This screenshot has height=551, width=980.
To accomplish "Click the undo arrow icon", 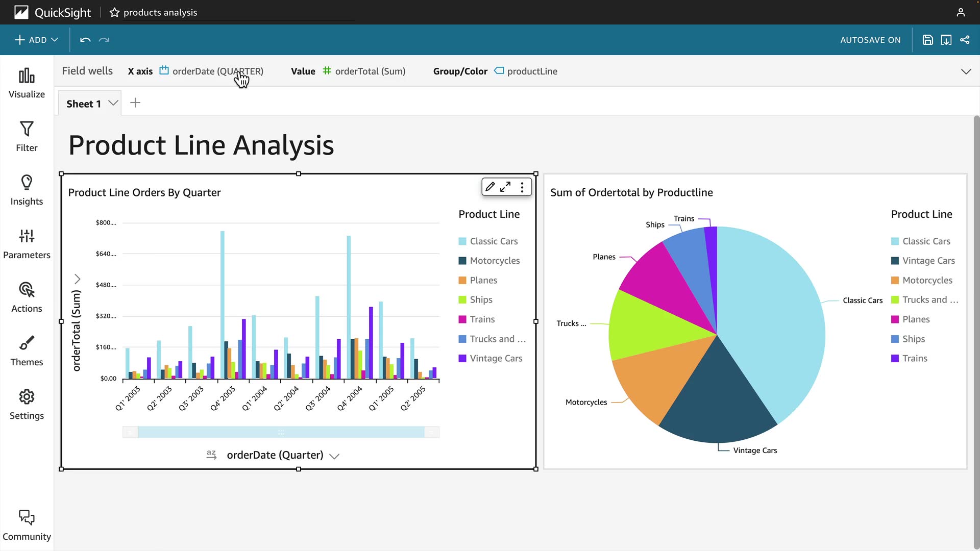I will pos(85,40).
